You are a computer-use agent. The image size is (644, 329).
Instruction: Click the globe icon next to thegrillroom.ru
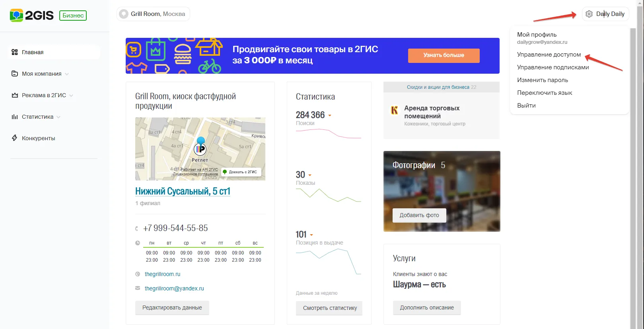[138, 274]
